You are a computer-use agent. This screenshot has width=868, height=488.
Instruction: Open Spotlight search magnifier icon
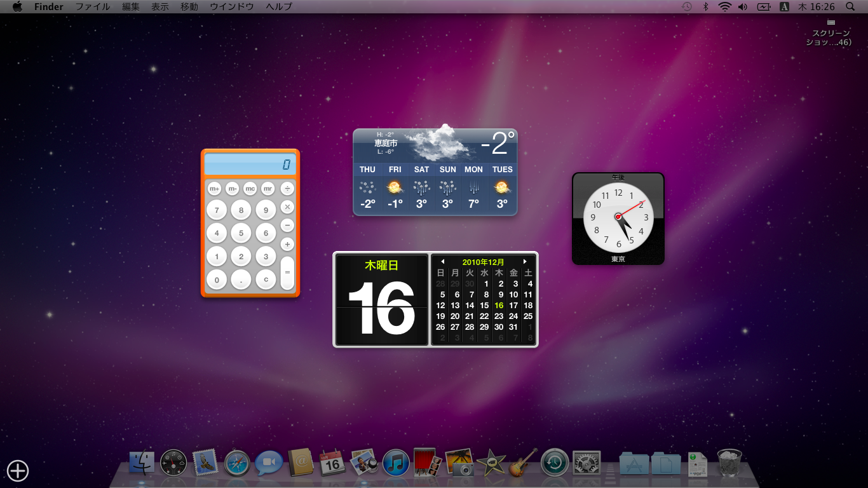click(851, 6)
